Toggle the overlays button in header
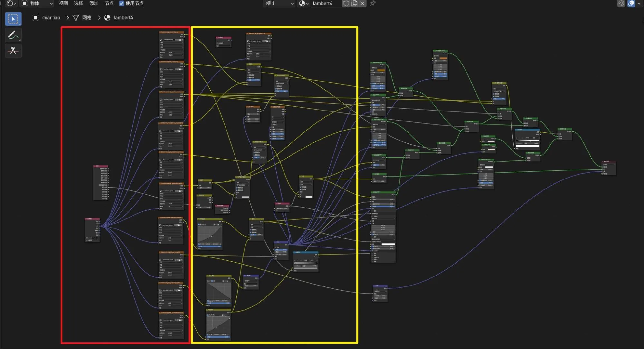The width and height of the screenshot is (644, 349). (631, 4)
